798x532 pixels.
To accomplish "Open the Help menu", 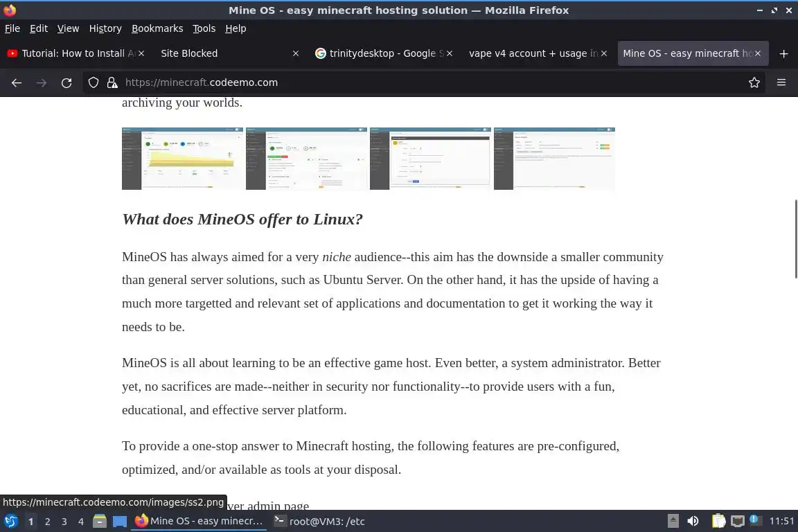I will tap(236, 28).
